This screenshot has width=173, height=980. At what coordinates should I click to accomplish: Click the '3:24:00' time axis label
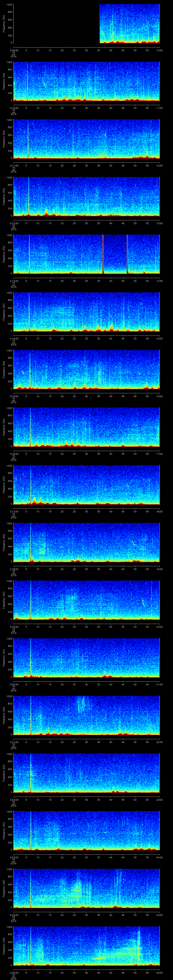tap(14, 915)
